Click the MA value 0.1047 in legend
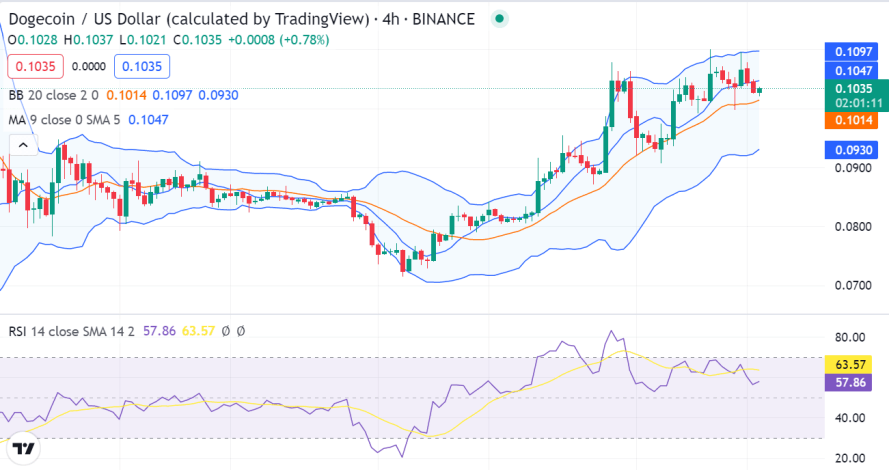This screenshot has width=889, height=470. [x=148, y=120]
